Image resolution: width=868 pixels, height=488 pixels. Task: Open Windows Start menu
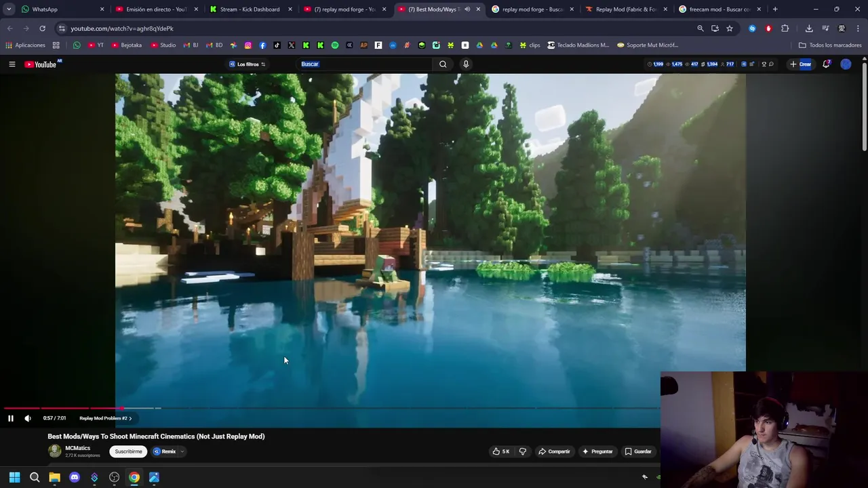click(15, 477)
